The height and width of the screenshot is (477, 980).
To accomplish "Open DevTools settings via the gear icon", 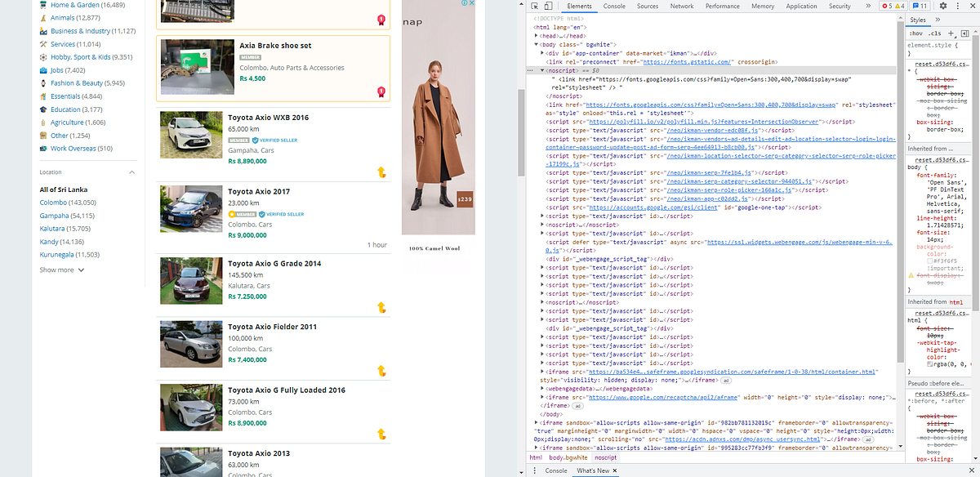I will 942,6.
